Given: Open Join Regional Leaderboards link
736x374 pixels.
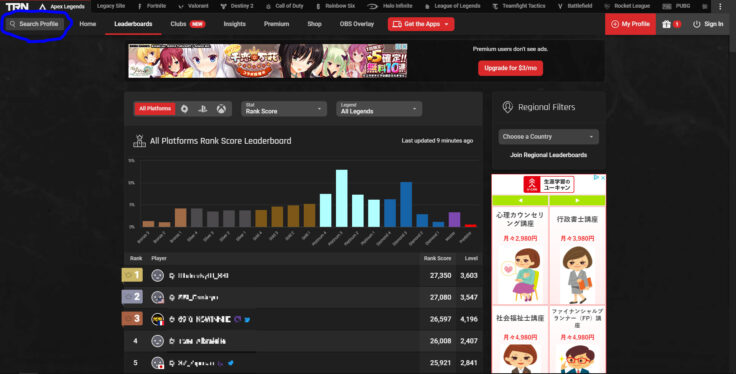Looking at the screenshot, I should 548,155.
